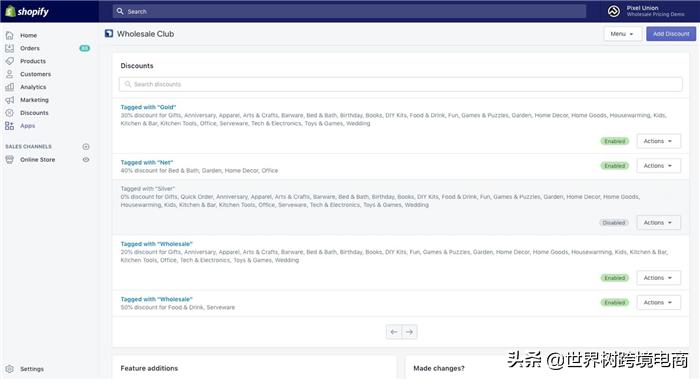The height and width of the screenshot is (380, 700).
Task: Open Orders in the sidebar
Action: 30,48
